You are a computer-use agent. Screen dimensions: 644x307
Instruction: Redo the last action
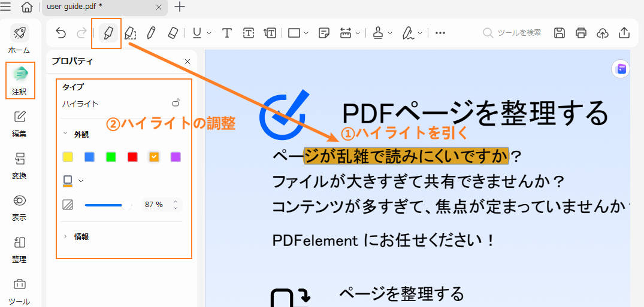click(81, 33)
